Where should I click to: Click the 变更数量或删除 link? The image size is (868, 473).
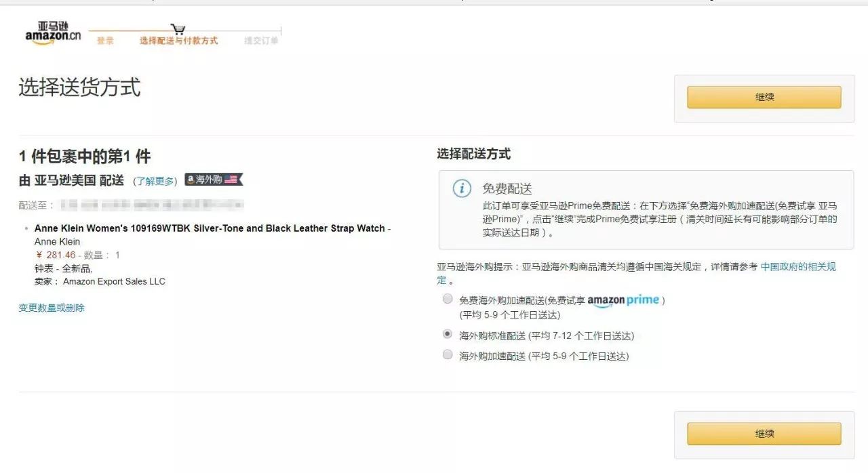point(52,308)
